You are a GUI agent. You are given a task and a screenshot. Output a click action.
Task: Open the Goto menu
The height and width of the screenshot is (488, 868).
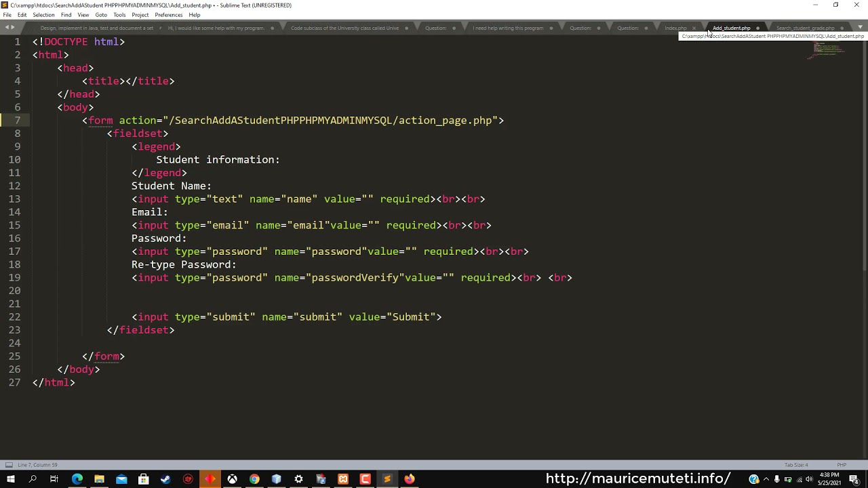(x=101, y=15)
